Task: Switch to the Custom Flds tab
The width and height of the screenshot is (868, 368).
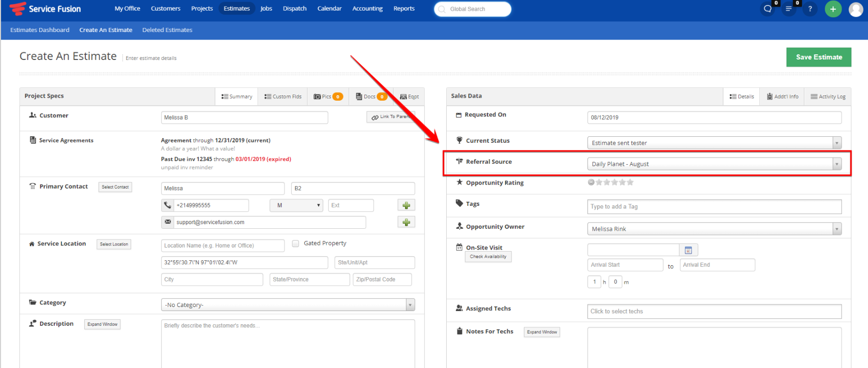Action: click(x=283, y=97)
